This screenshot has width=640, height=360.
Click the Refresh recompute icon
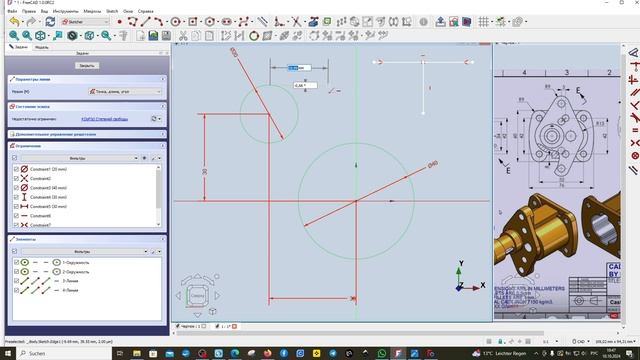pos(50,22)
